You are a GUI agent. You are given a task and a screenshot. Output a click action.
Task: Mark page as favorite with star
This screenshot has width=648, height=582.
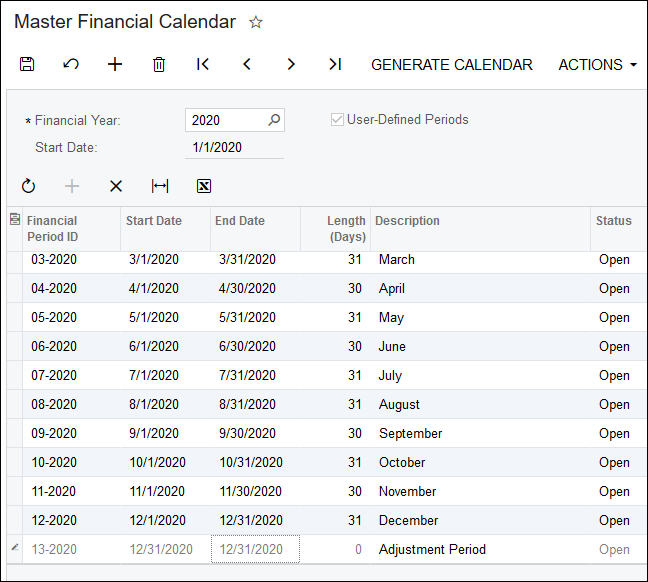[256, 22]
